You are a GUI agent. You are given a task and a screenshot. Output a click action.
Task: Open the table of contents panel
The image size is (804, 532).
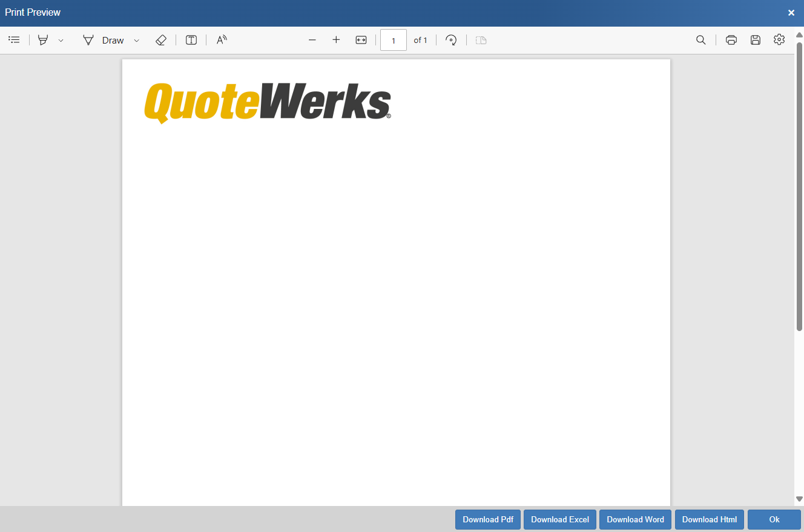14,40
